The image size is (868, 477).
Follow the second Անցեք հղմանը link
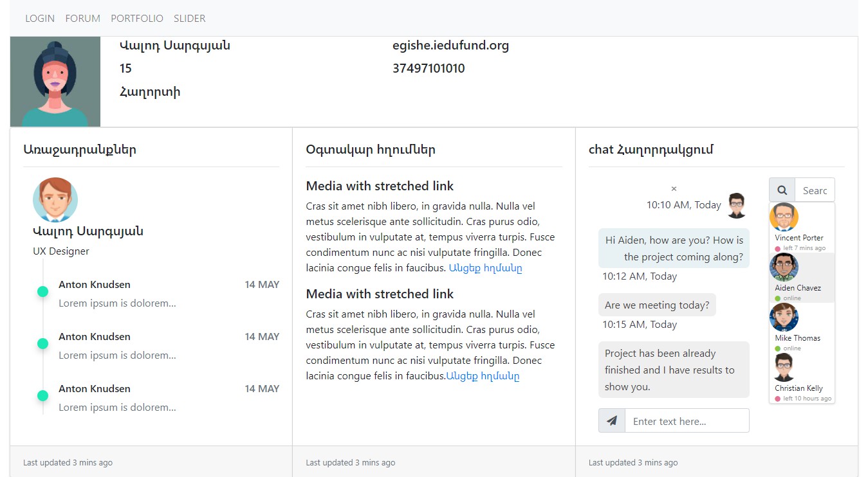483,376
